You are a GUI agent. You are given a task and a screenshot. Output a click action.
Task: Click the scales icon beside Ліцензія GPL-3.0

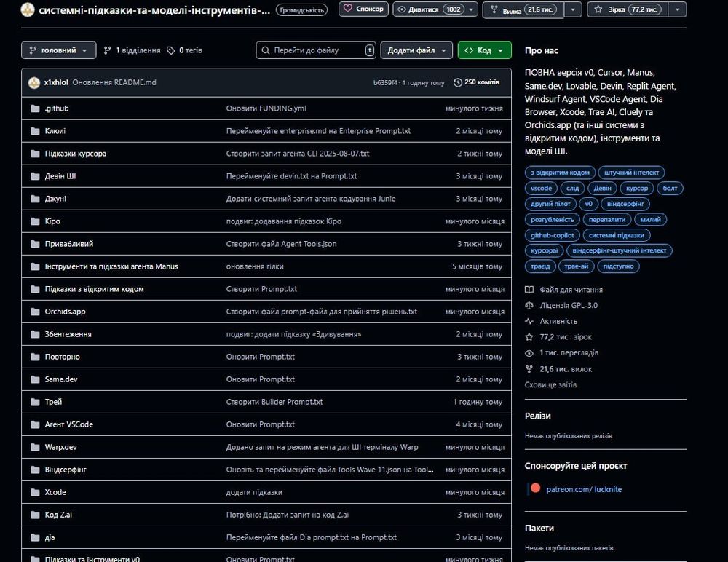(529, 305)
